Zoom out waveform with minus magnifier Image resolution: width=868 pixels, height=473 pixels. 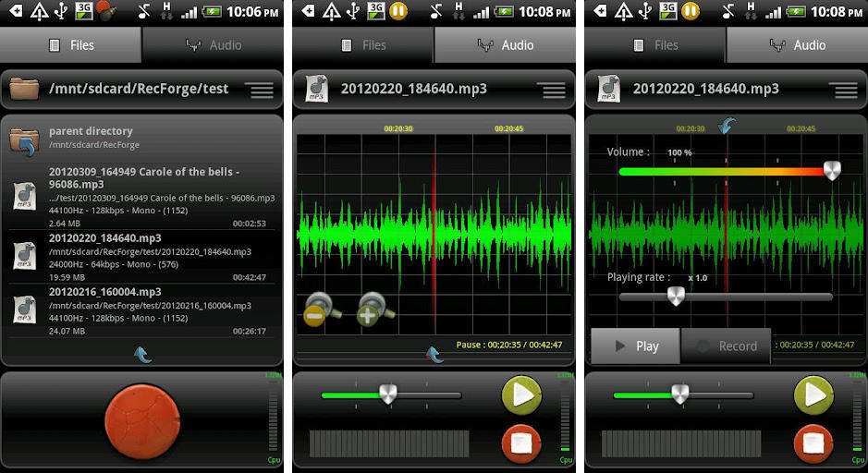(323, 309)
